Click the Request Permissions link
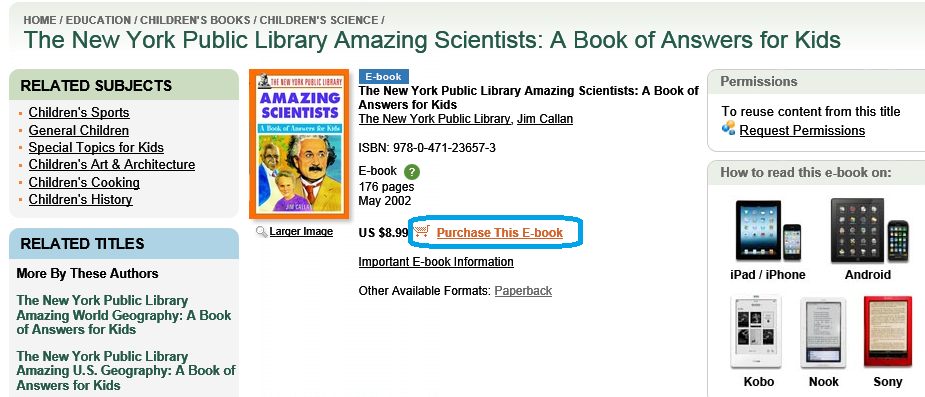Screen dimensions: 925x397 point(802,130)
